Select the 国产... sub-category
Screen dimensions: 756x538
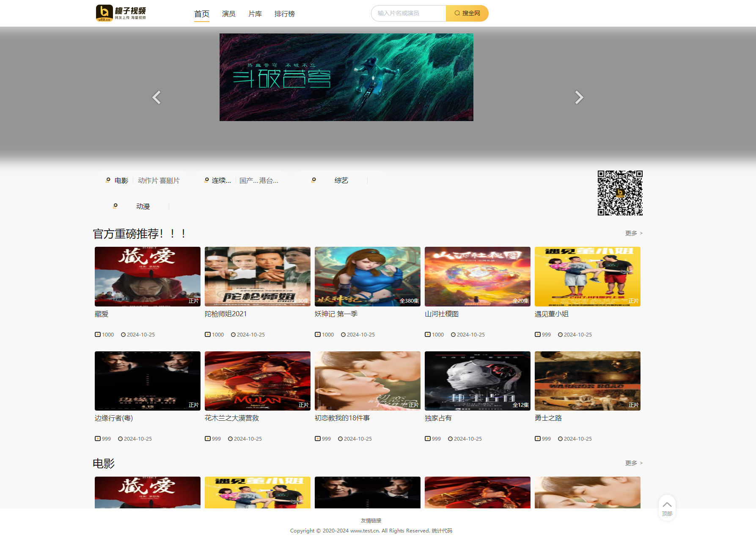[249, 181]
